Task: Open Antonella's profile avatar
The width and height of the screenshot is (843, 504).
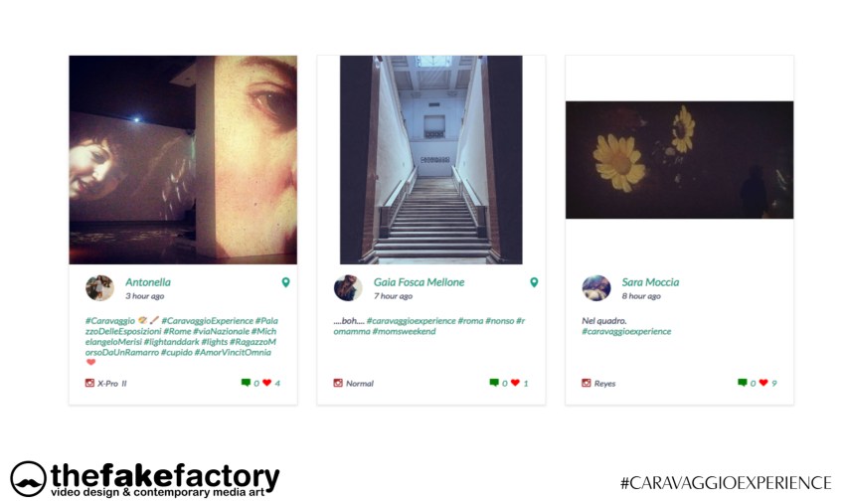Action: tap(99, 288)
